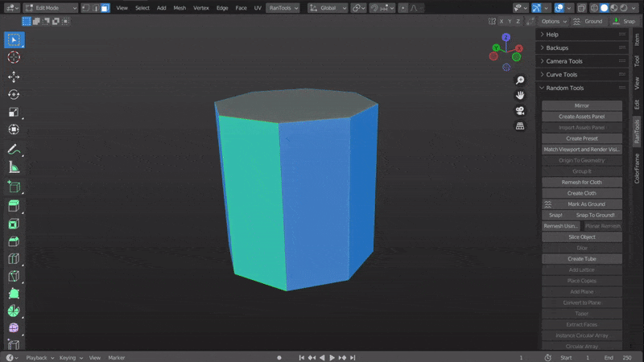Click the Pan view hand icon
This screenshot has width=644, height=362.
[520, 95]
